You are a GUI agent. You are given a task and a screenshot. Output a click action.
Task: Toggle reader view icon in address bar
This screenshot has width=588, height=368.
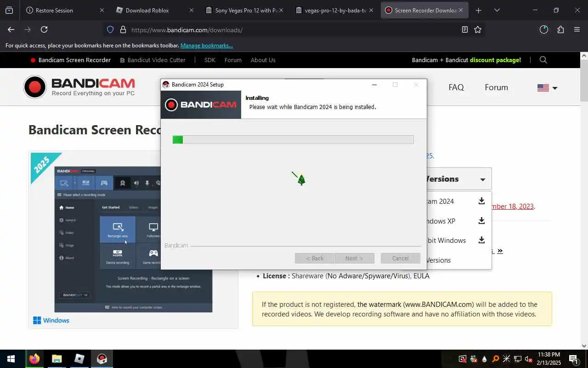tap(465, 29)
